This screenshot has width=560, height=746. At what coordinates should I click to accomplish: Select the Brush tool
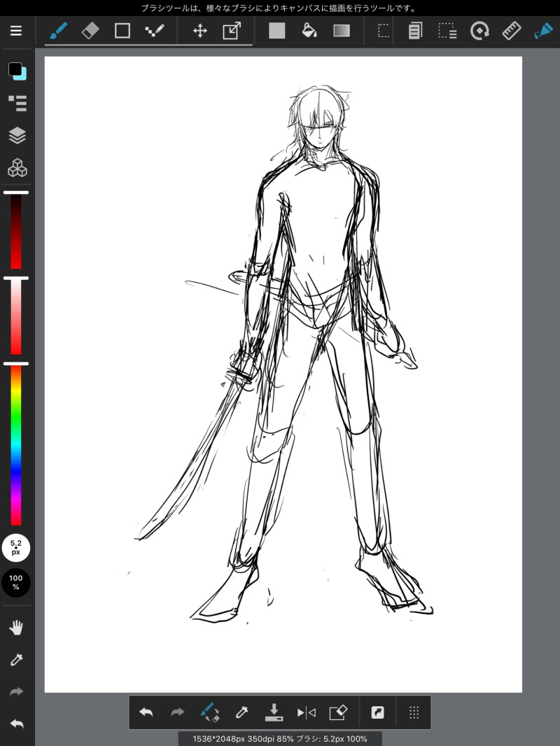pos(58,31)
